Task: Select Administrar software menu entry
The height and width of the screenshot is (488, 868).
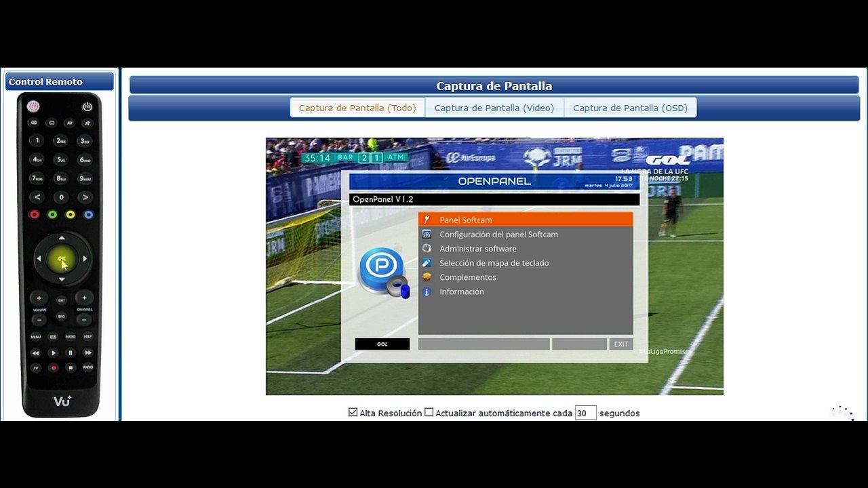Action: [x=526, y=249]
